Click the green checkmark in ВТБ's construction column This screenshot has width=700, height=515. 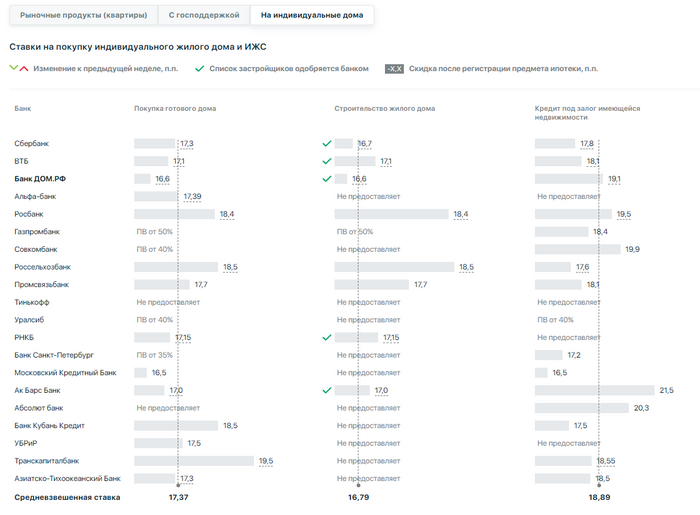[326, 161]
